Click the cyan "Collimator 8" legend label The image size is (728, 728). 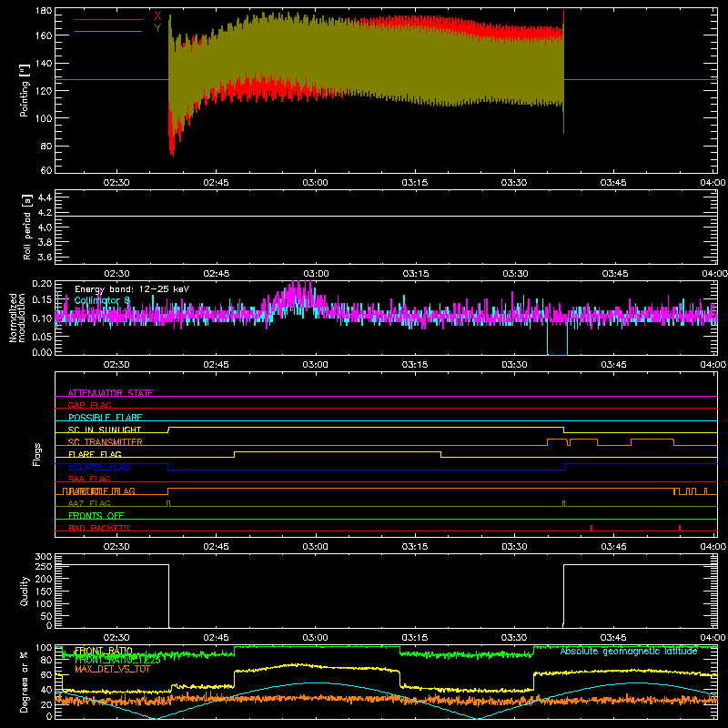102,300
